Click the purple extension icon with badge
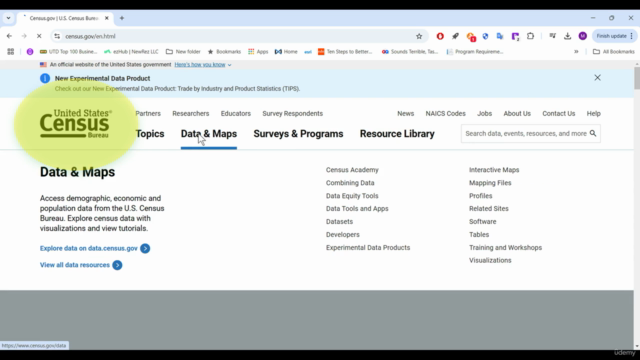The image size is (640, 360). (x=515, y=37)
